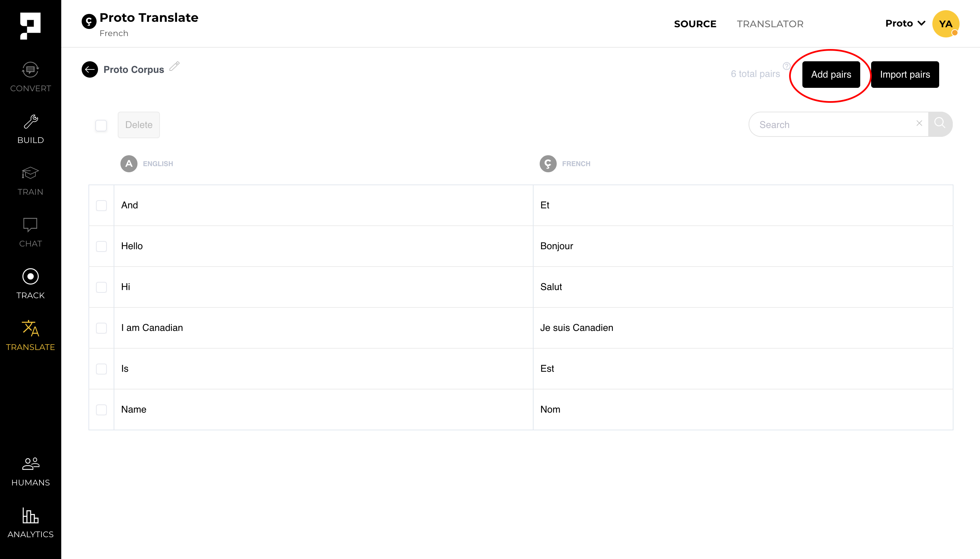This screenshot has height=559, width=980.
Task: Switch to the SOURCE tab
Action: point(695,24)
